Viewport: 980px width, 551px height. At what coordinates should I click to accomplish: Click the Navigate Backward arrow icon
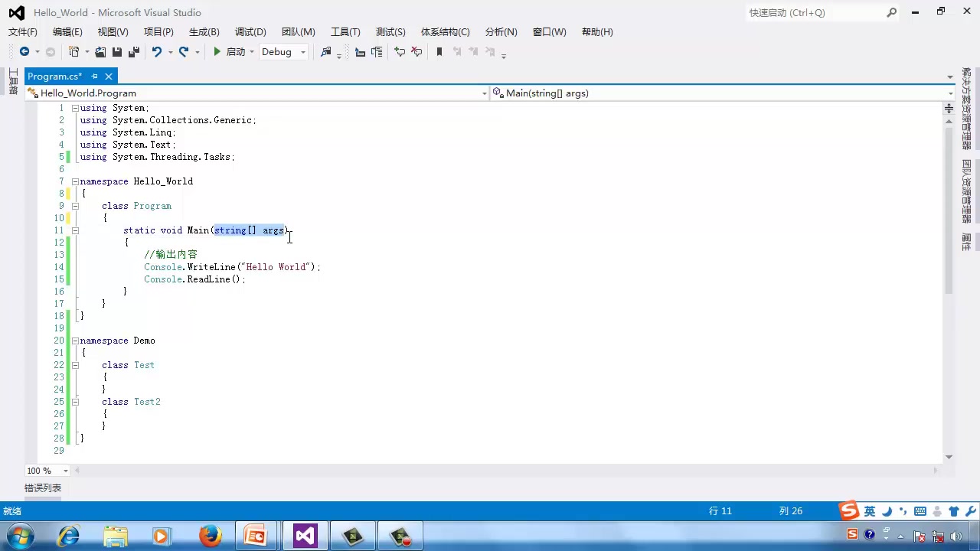coord(24,52)
